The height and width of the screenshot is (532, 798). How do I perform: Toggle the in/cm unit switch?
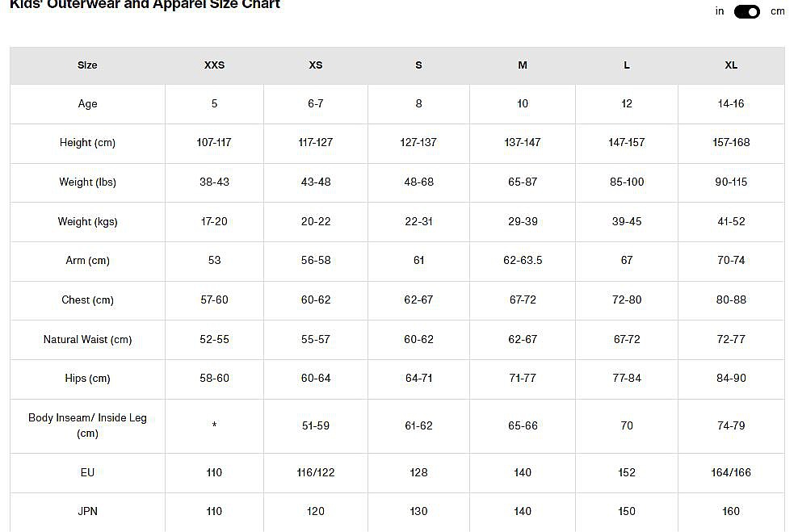pyautogui.click(x=746, y=11)
